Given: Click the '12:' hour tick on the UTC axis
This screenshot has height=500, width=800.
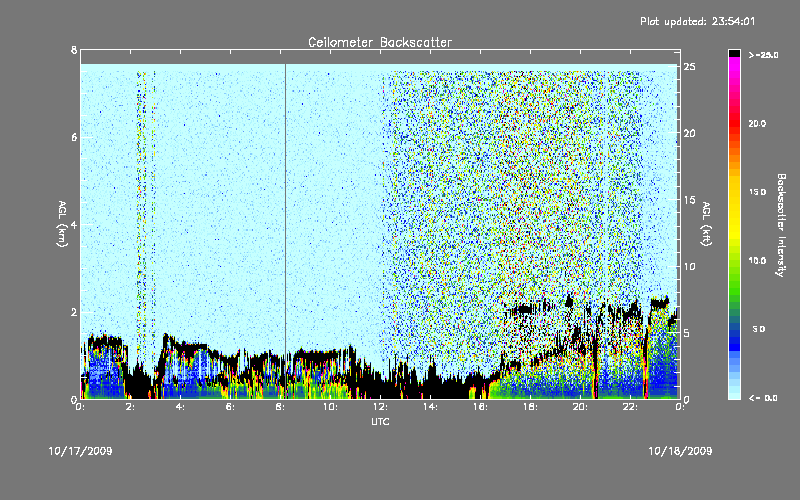Looking at the screenshot, I should click(381, 407).
